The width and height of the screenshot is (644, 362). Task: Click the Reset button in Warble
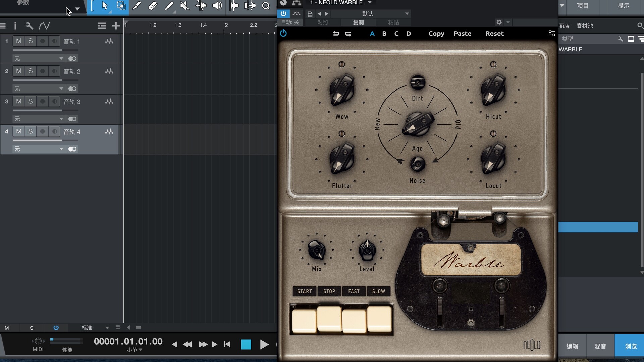pos(494,34)
